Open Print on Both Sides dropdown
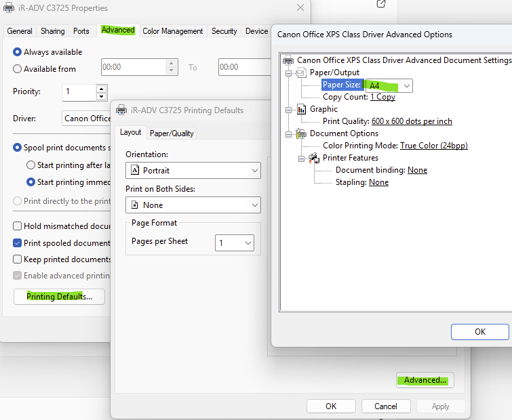Image resolution: width=512 pixels, height=420 pixels. tap(193, 205)
